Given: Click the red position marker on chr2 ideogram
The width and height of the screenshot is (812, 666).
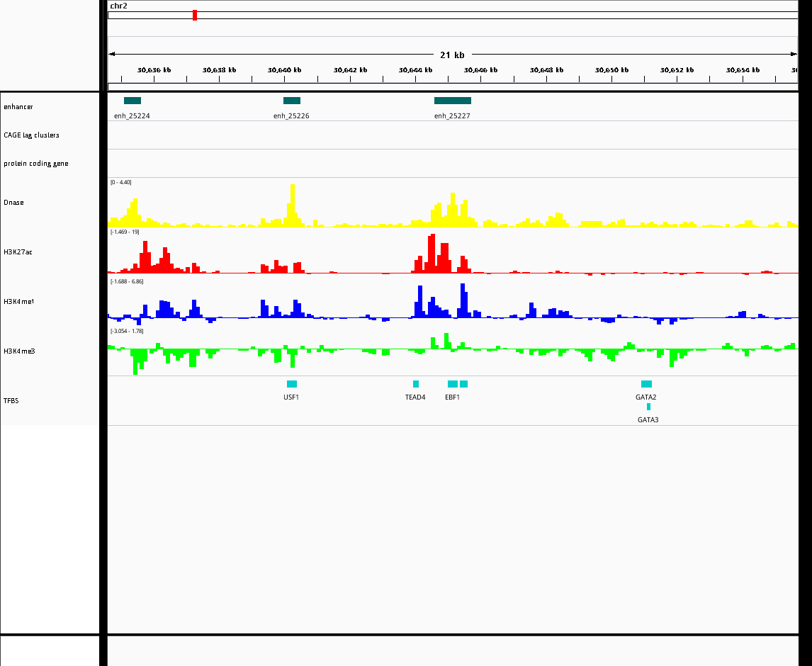Looking at the screenshot, I should point(195,15).
